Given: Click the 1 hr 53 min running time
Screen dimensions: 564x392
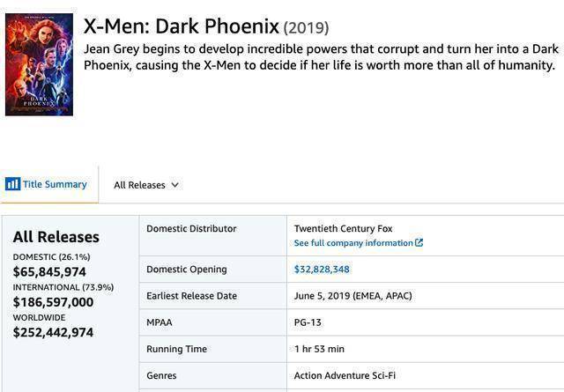Looking at the screenshot, I should click(x=319, y=349).
